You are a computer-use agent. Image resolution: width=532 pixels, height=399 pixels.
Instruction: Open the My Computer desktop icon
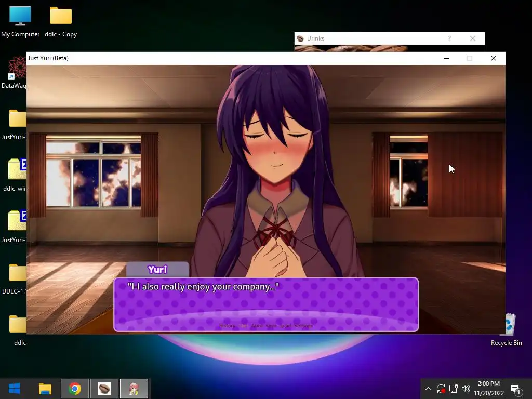[20, 22]
